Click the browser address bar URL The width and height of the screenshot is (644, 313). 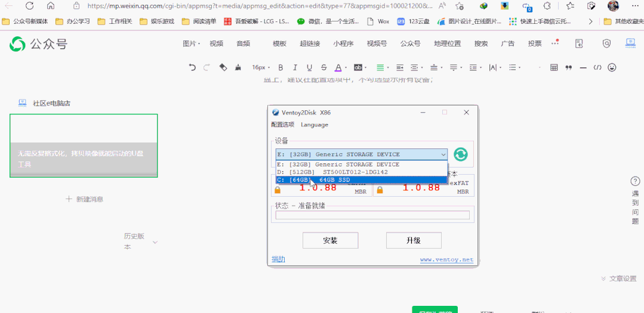pos(259,6)
